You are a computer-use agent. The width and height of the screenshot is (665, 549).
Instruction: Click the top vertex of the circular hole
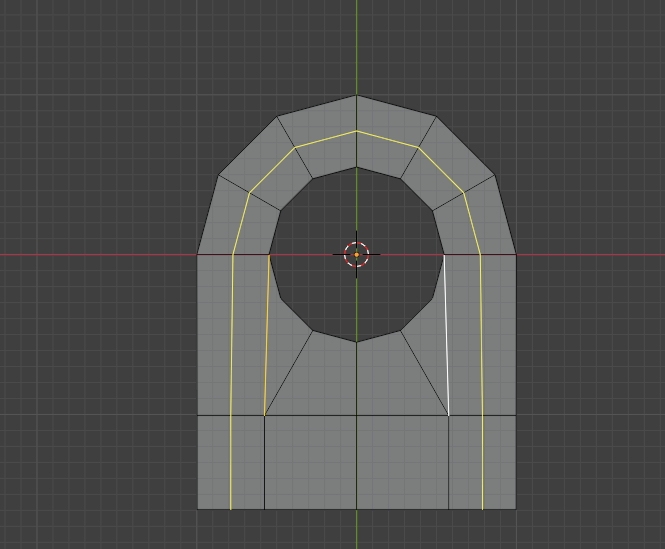coord(356,167)
